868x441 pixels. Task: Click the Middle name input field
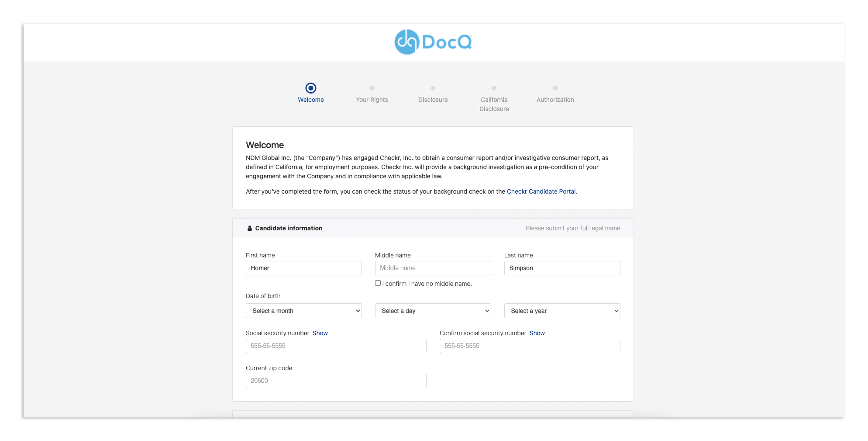pyautogui.click(x=433, y=268)
